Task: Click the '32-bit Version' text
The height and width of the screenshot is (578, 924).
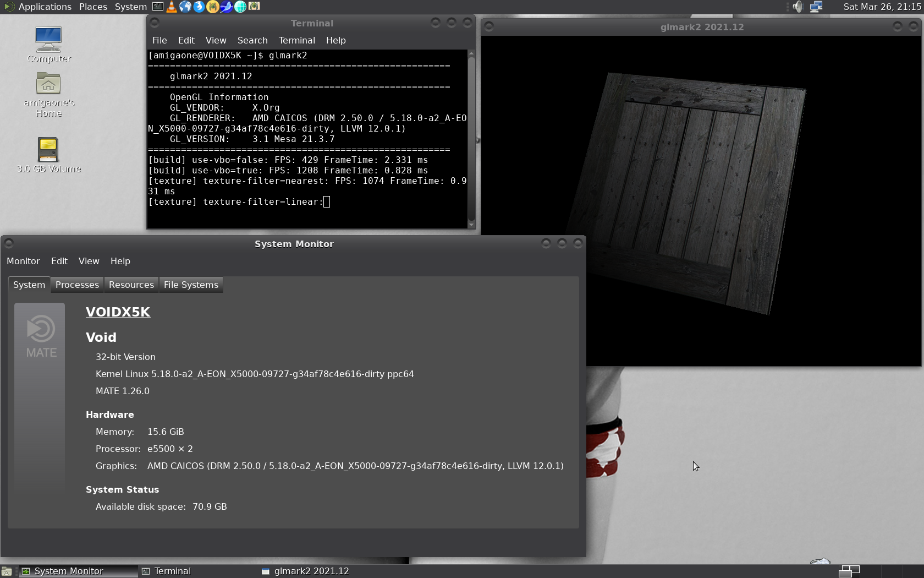Action: point(125,357)
